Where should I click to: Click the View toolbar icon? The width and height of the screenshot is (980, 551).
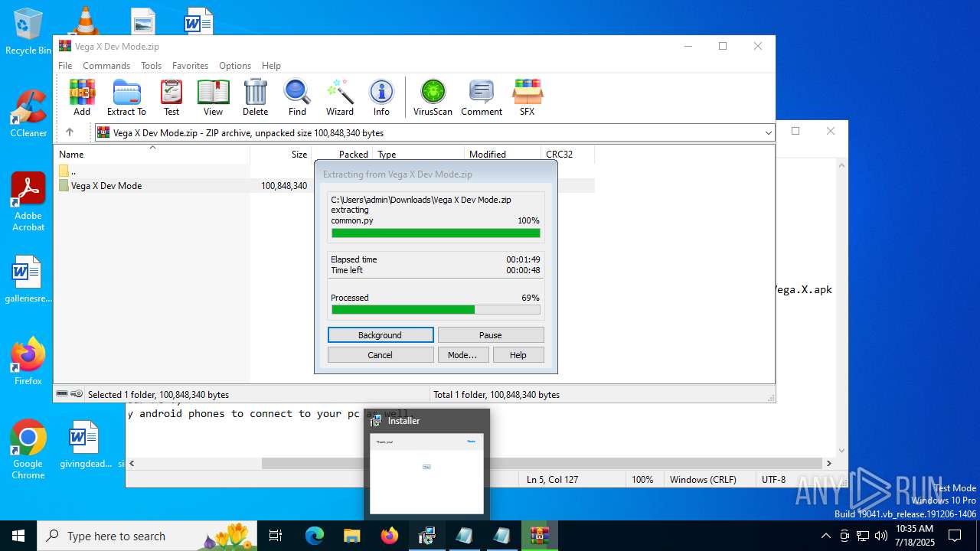213,97
